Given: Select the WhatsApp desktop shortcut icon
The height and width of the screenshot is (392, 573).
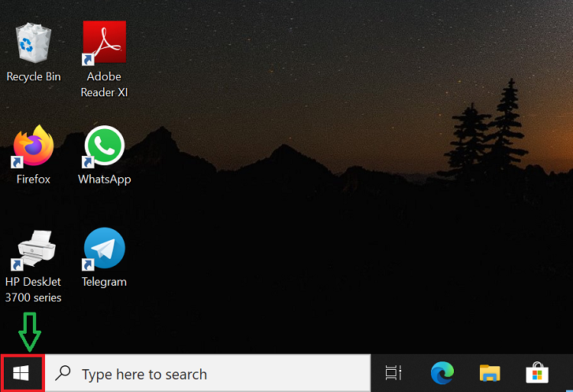Looking at the screenshot, I should tap(104, 145).
